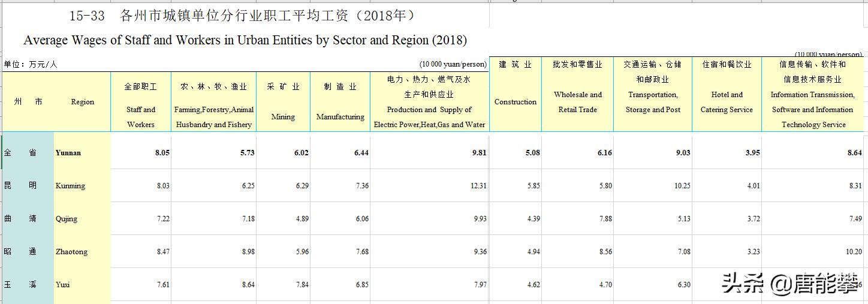Screen dimensions: 868x304
Task: Select Yunnan's all staff value 8.05
Action: pos(162,152)
